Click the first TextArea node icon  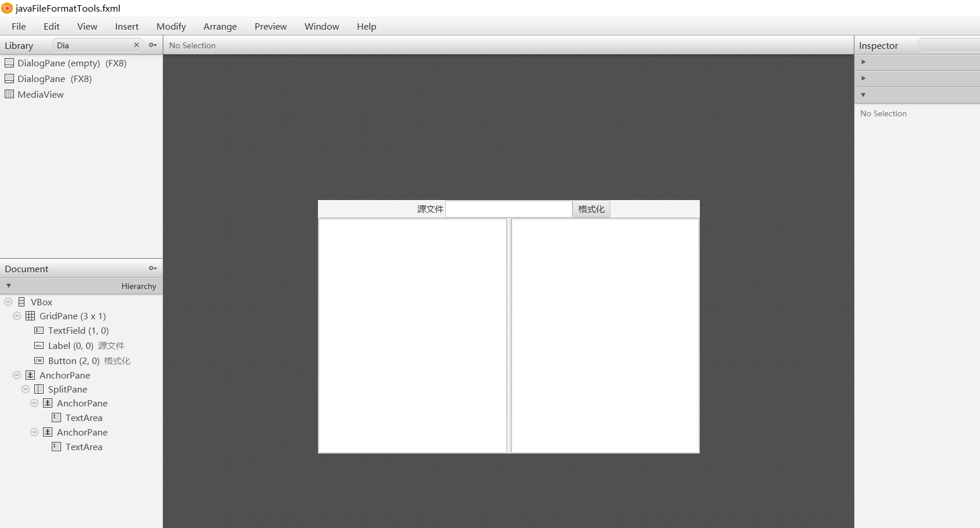56,418
